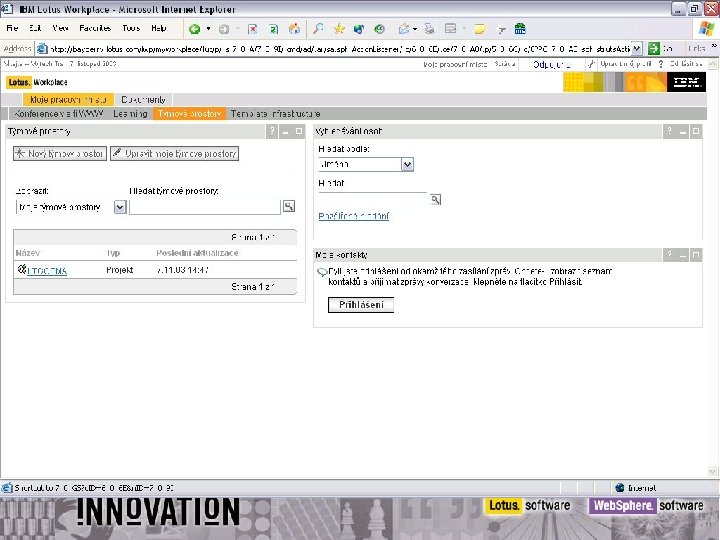The height and width of the screenshot is (540, 720).
Task: Open the History clock toolbar icon
Action: coord(379,29)
